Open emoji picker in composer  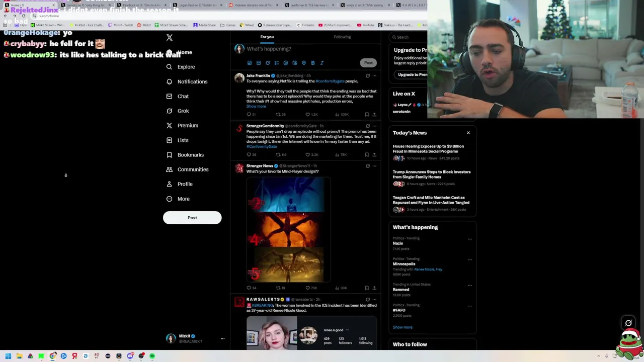coord(286,63)
